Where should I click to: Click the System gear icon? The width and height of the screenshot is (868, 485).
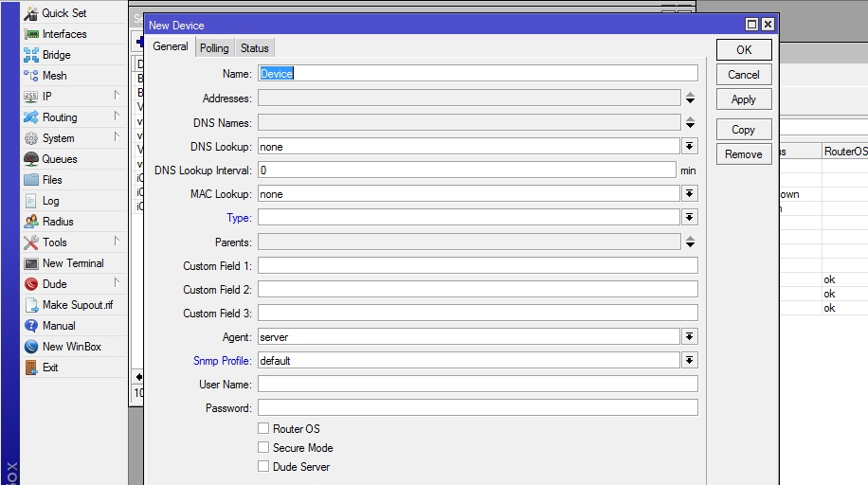[x=31, y=138]
